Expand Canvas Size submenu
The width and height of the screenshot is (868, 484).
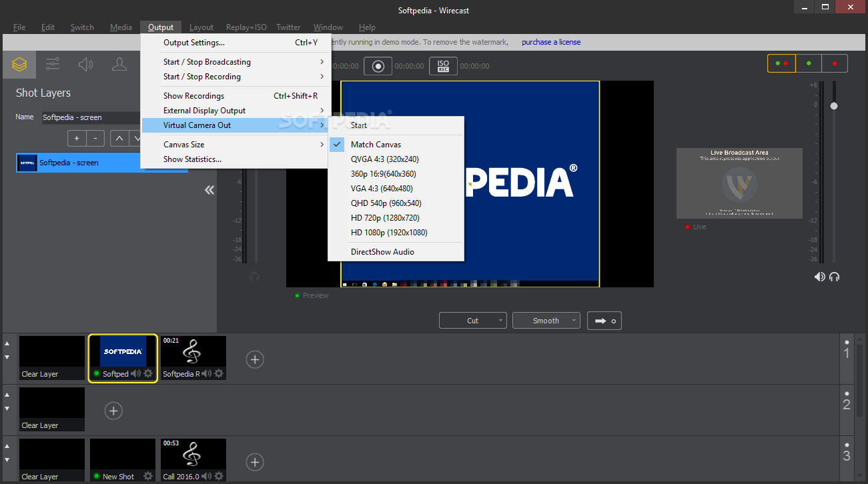tap(236, 144)
